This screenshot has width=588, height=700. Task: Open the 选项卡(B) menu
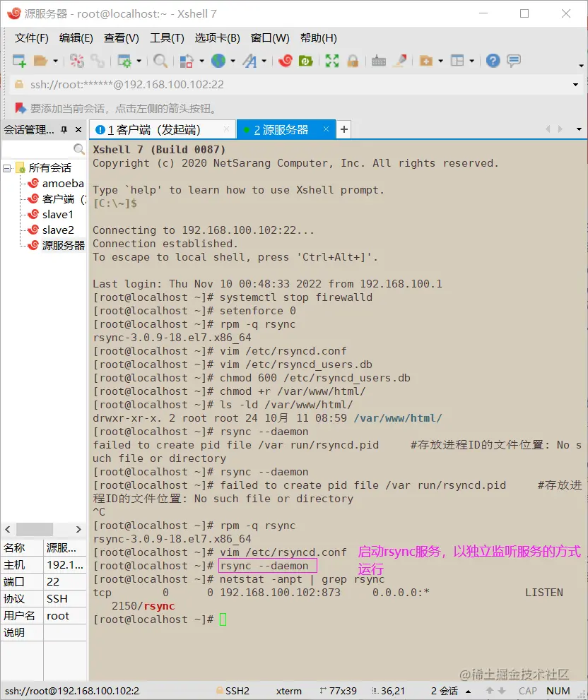coord(217,38)
